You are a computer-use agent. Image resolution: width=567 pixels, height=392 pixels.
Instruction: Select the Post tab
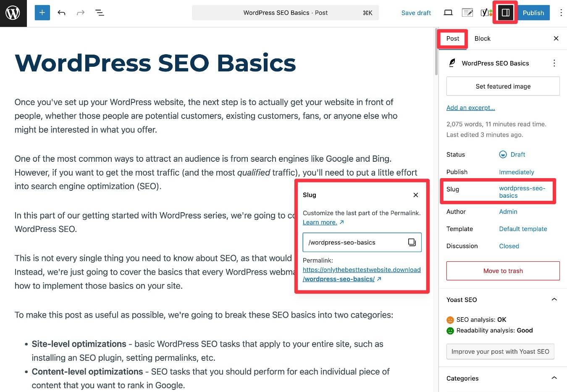[x=452, y=38]
